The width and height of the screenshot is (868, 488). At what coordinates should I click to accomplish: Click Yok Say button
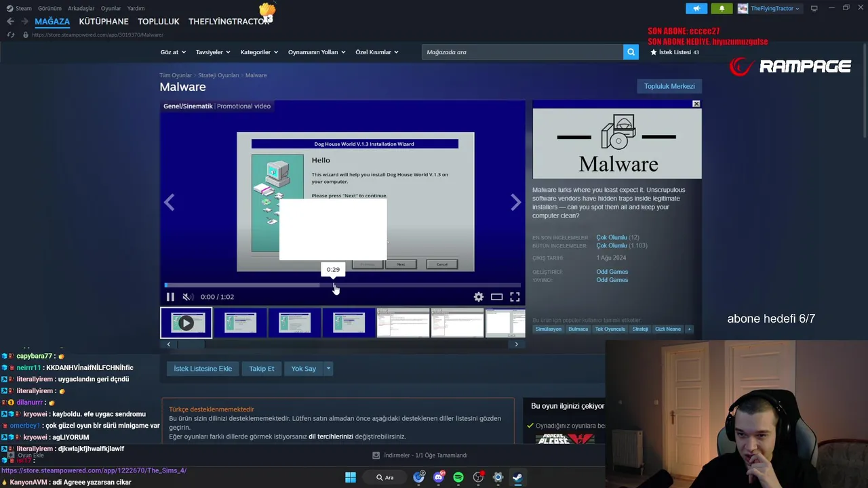(304, 369)
